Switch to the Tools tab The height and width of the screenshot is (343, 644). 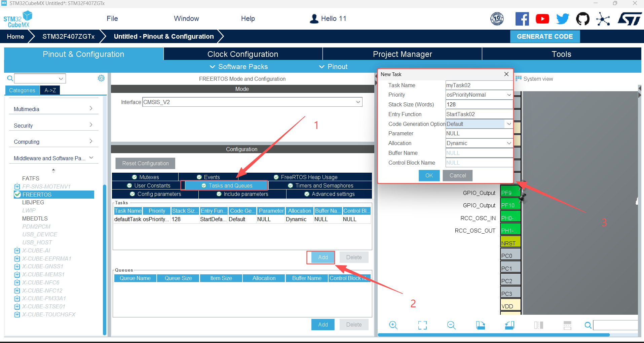pyautogui.click(x=561, y=54)
